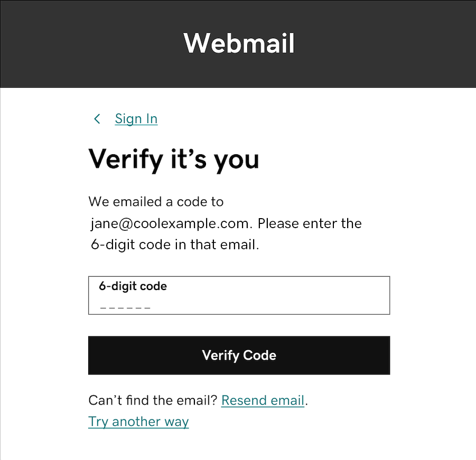
Task: Select the left-pointing arrow beside Sign In
Action: (x=97, y=119)
